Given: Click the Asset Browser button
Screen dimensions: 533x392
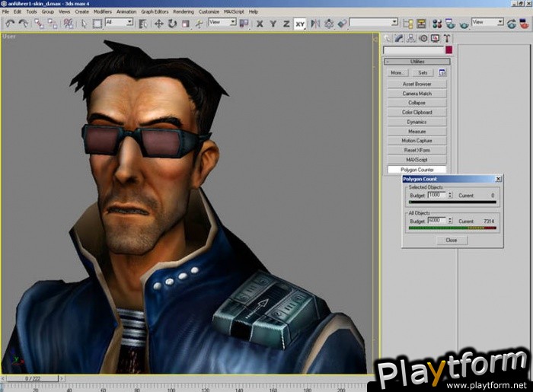Looking at the screenshot, I should coord(417,84).
